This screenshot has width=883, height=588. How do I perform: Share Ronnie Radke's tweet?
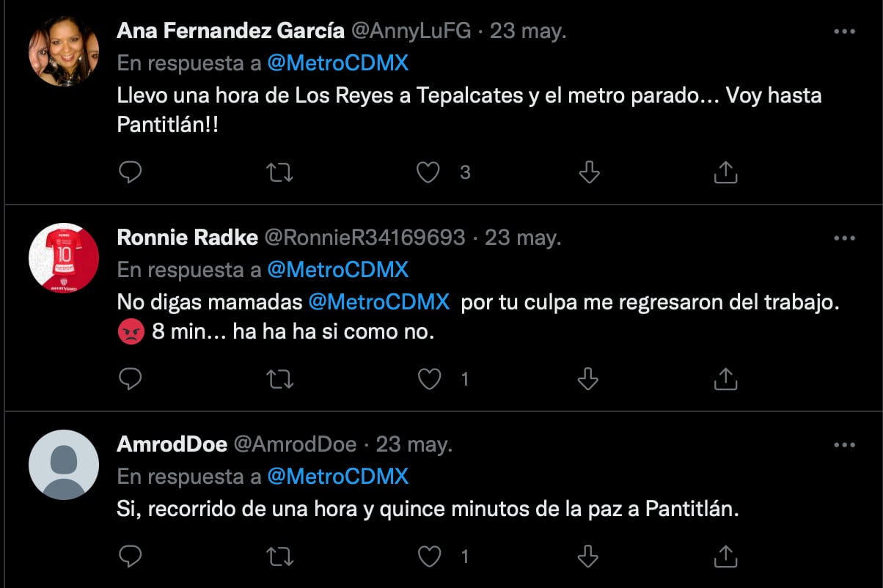pyautogui.click(x=725, y=379)
